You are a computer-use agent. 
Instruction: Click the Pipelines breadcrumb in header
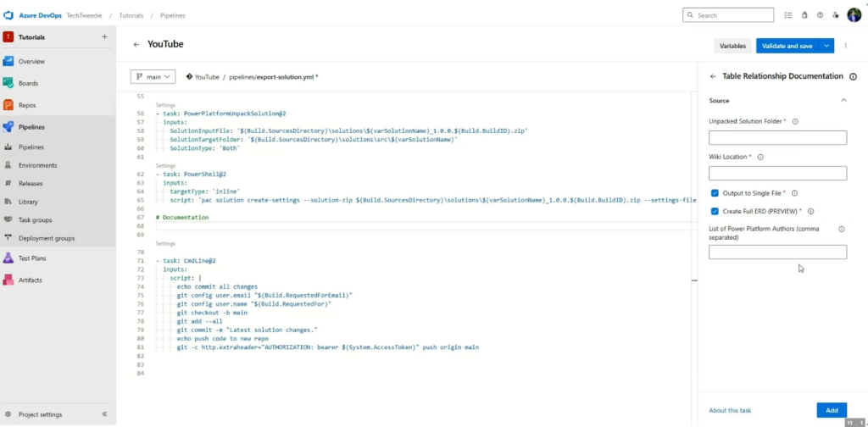coord(173,15)
